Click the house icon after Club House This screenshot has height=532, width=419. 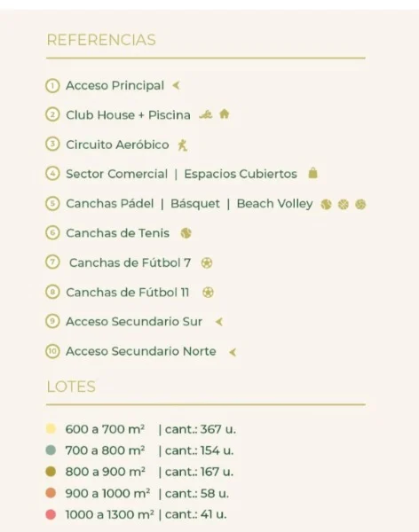pos(224,114)
